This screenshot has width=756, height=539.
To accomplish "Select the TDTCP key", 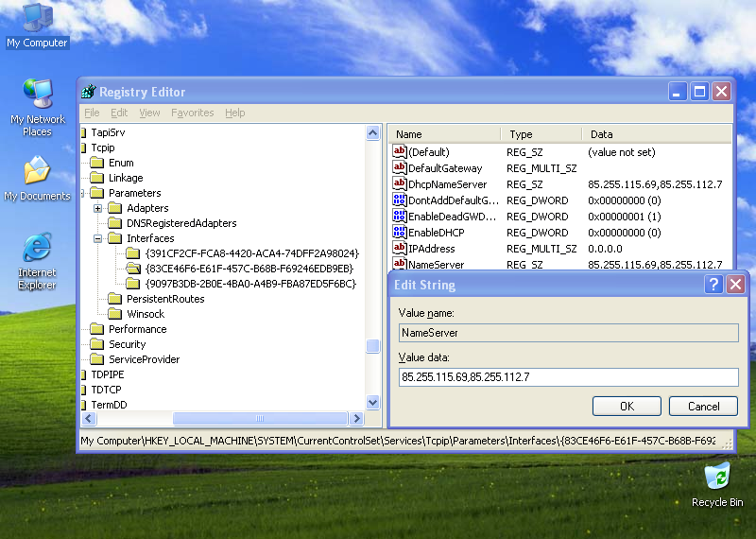I will pyautogui.click(x=106, y=390).
